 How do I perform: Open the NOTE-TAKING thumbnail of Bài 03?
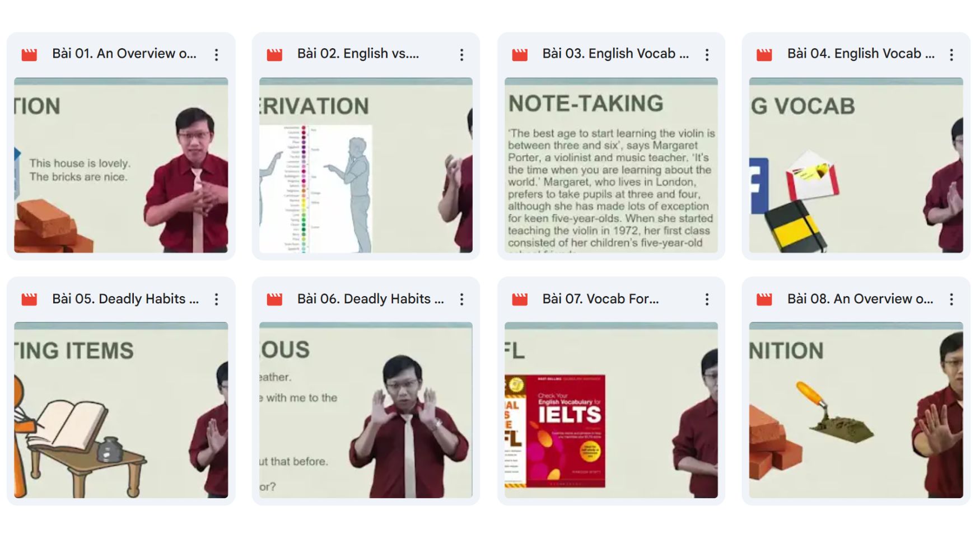pyautogui.click(x=611, y=165)
